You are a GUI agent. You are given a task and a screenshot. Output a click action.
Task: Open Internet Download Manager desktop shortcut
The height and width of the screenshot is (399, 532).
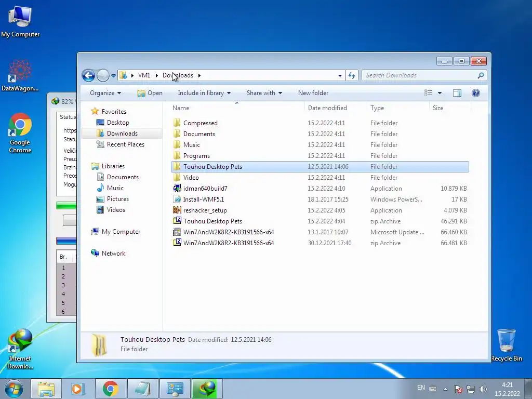[x=20, y=349]
